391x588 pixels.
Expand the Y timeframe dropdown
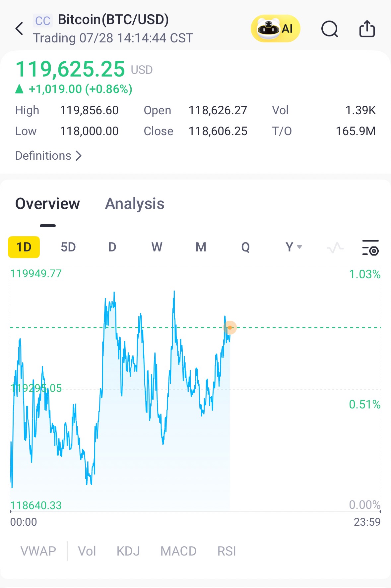[x=294, y=247]
